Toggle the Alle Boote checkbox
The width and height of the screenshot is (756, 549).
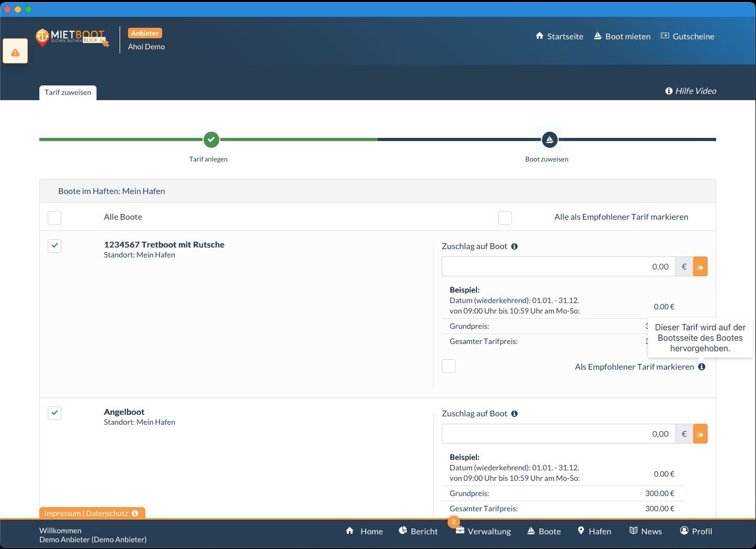(55, 218)
